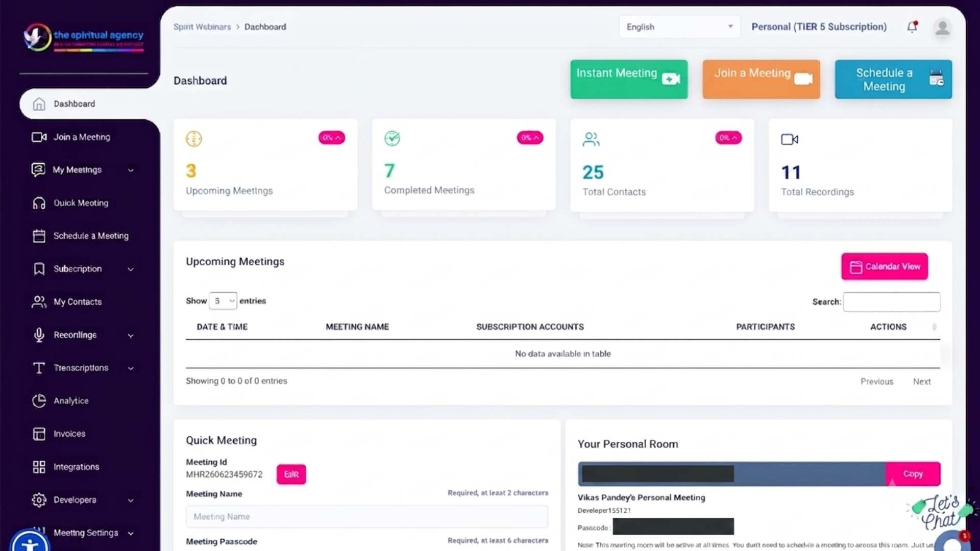Click the Total Recordings camera icon

[790, 139]
